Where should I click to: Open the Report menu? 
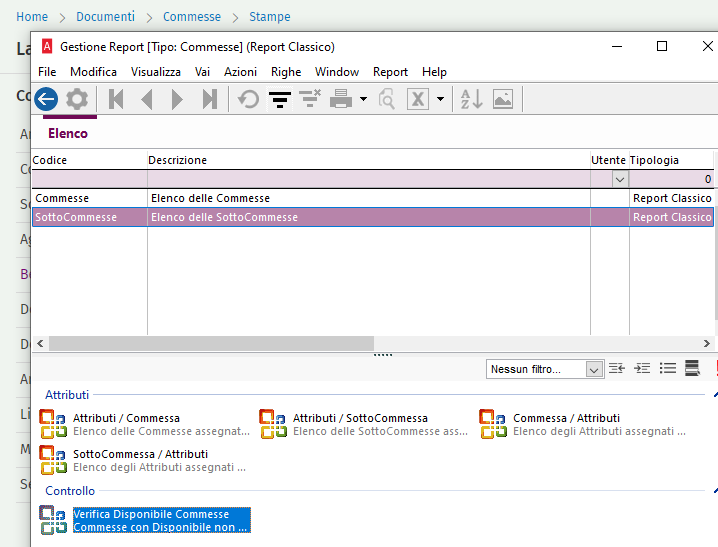(x=390, y=72)
